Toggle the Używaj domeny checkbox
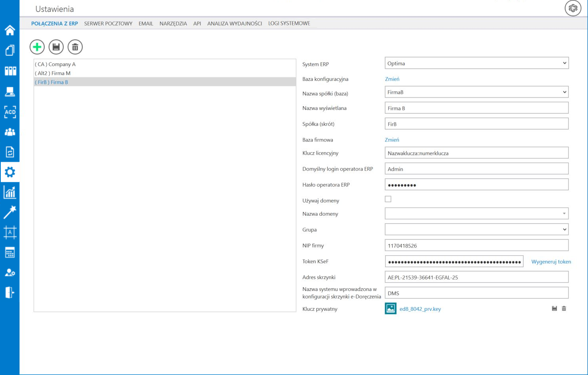The height and width of the screenshot is (375, 588). pos(388,199)
